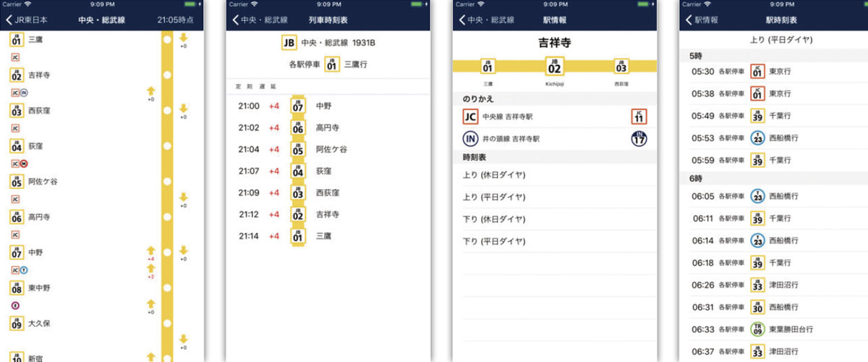
Task: Select 21:02 高円寺 stop row
Action: [328, 127]
